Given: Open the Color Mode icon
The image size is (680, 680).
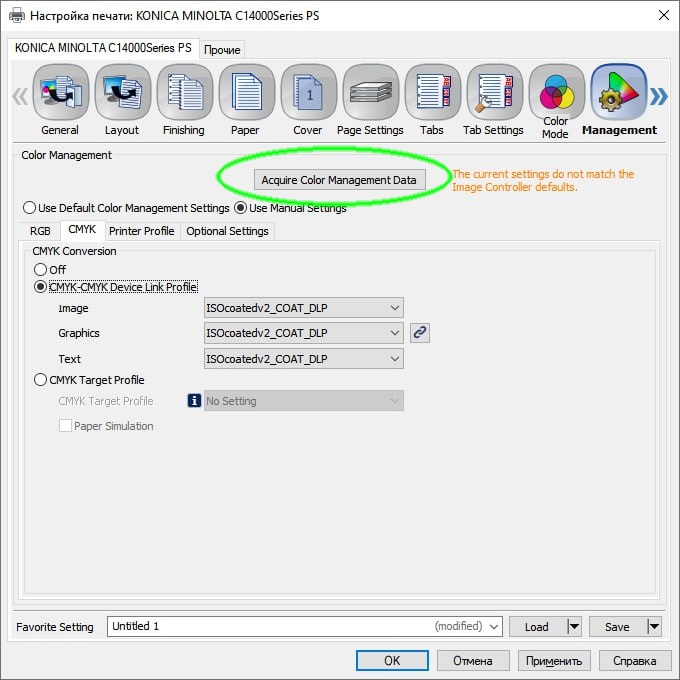Looking at the screenshot, I should point(557,92).
